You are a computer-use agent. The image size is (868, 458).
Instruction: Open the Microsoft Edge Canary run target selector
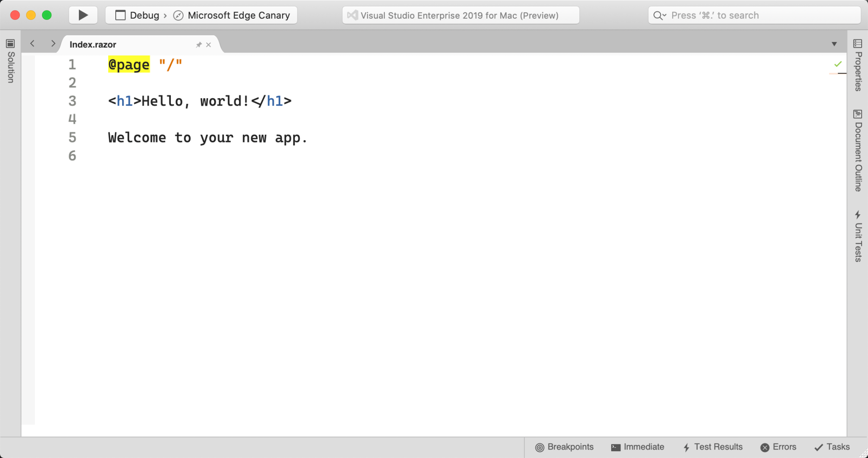tap(232, 15)
